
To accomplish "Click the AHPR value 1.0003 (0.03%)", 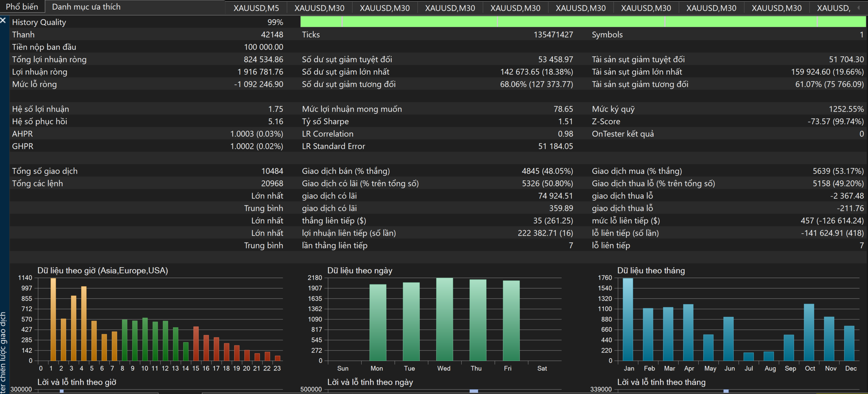I will (x=257, y=134).
